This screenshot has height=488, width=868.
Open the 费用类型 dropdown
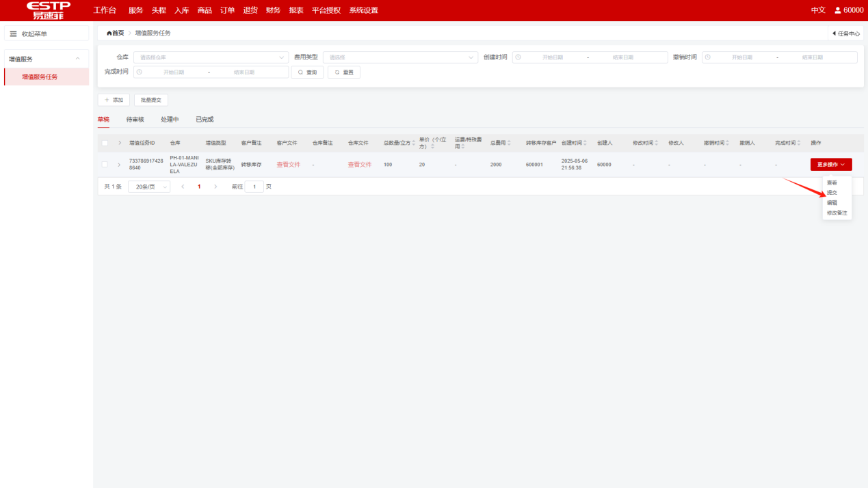[x=400, y=57]
